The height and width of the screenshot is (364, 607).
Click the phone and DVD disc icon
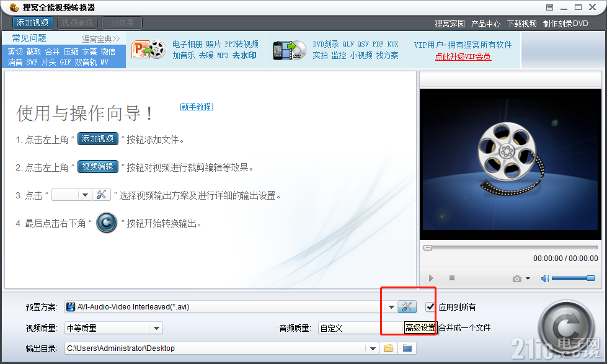tap(290, 50)
